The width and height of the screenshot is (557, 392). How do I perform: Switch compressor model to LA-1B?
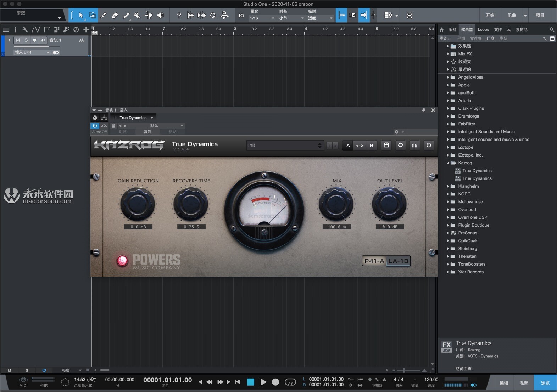coord(398,261)
